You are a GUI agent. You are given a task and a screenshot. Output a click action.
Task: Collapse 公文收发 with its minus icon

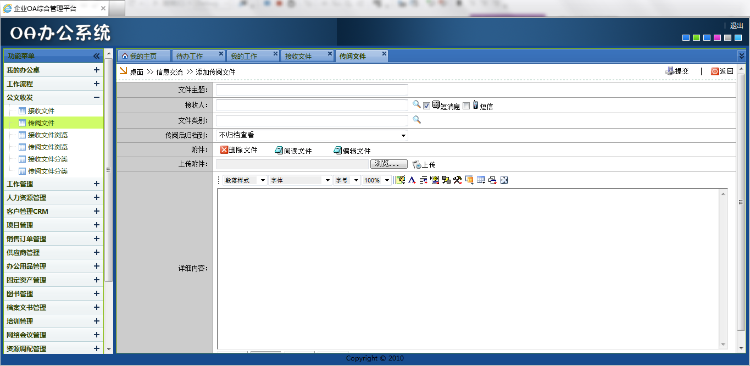tap(96, 98)
